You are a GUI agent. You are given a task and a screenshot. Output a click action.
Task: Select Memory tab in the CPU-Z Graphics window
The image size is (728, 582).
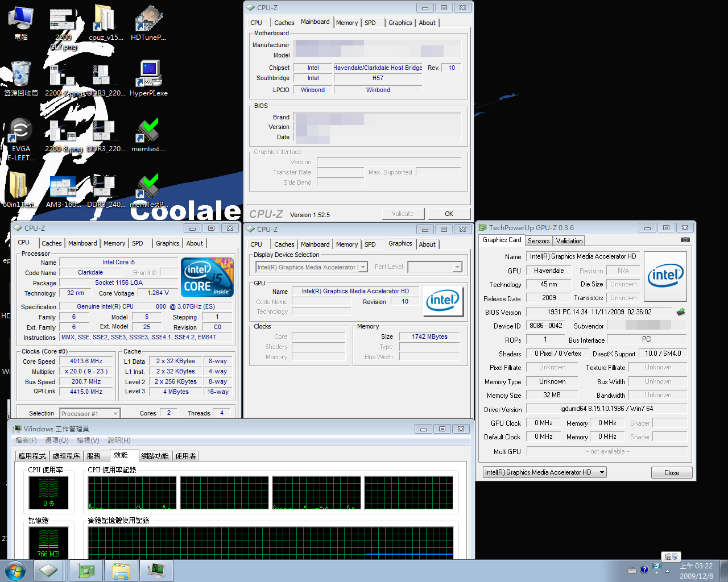click(347, 244)
